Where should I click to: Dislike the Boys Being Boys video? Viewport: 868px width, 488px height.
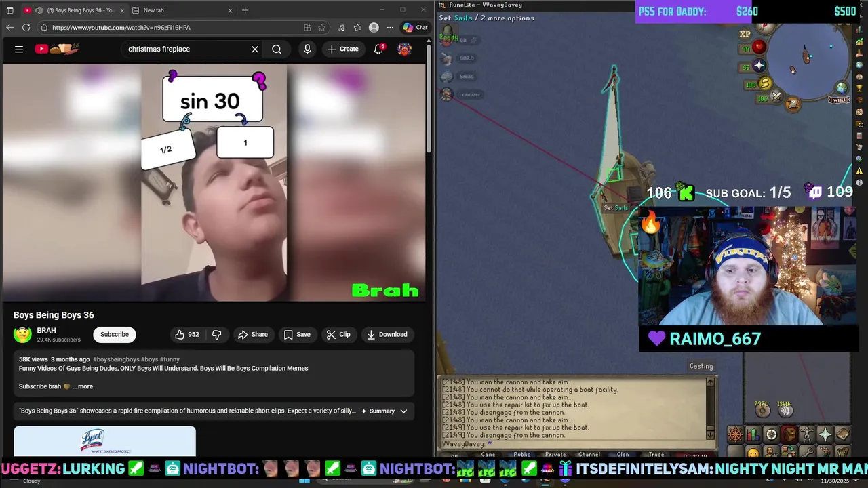click(217, 334)
